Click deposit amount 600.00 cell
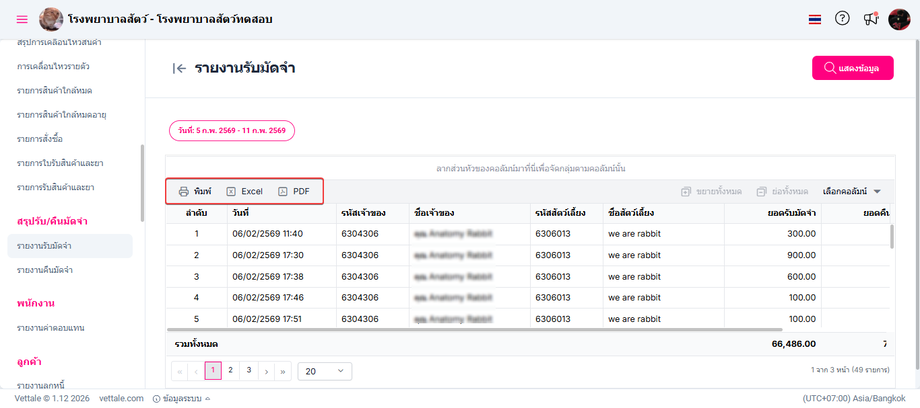The image size is (920, 408). [x=772, y=277]
